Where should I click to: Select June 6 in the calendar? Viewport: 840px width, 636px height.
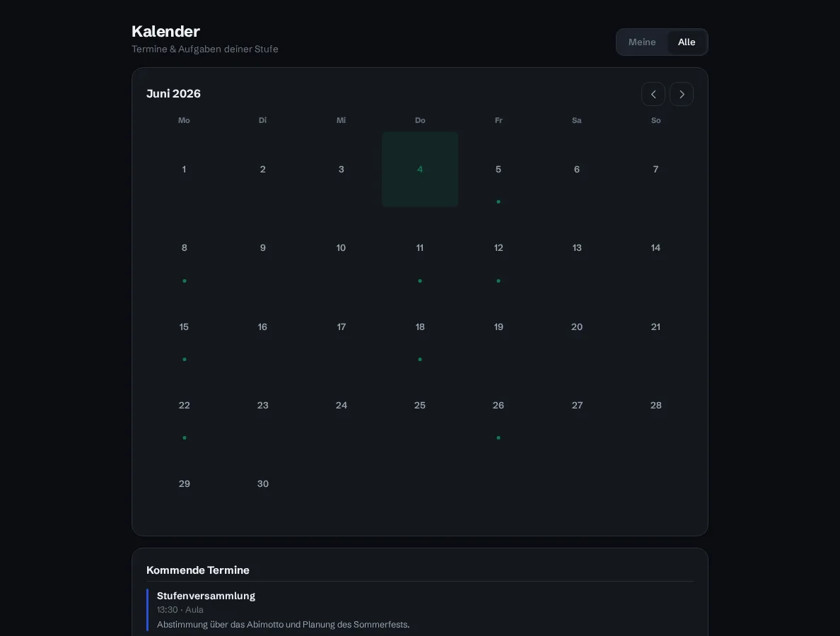coord(577,169)
